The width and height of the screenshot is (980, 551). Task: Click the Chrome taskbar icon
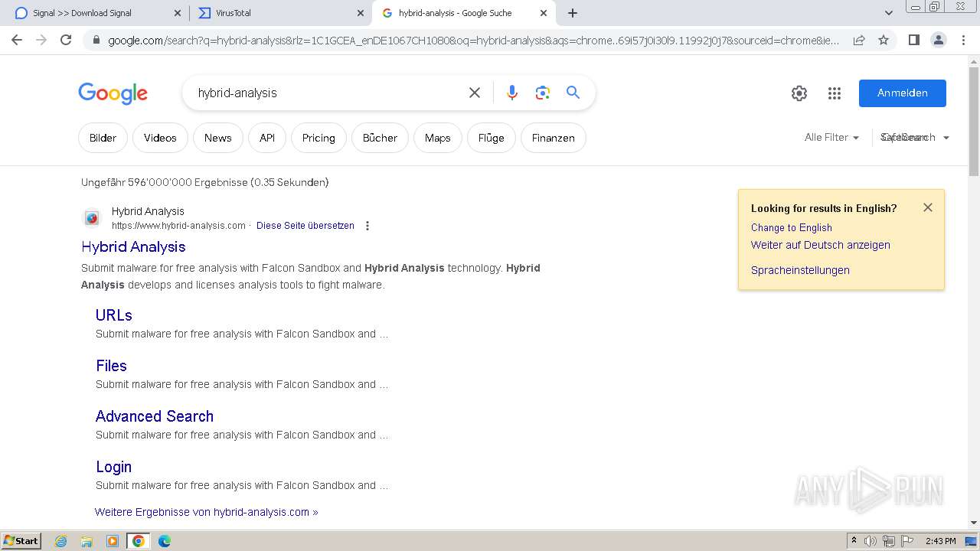pyautogui.click(x=138, y=541)
